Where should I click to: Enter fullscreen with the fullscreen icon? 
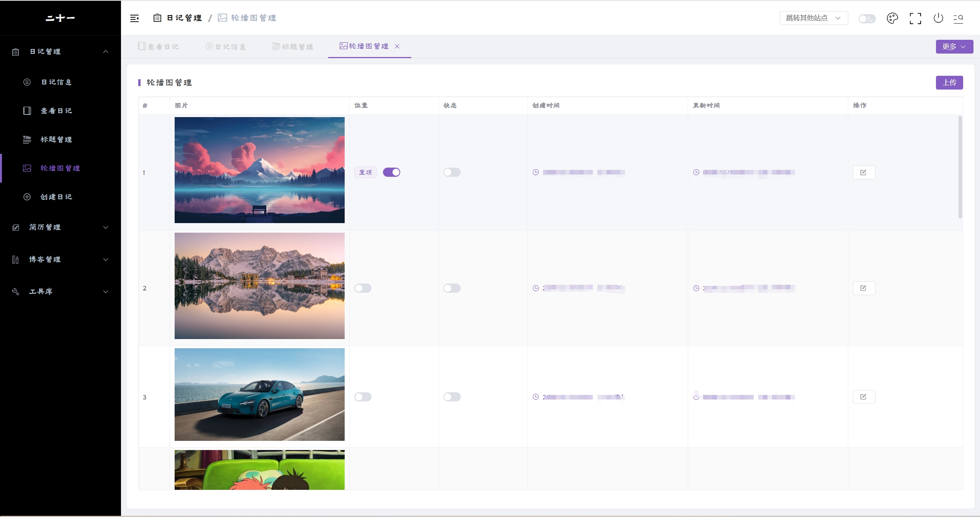click(x=915, y=18)
